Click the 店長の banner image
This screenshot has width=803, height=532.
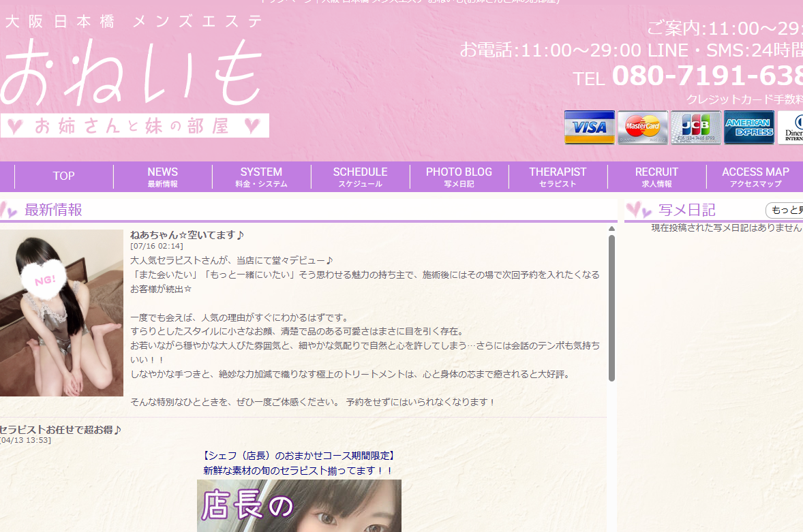pos(299,505)
